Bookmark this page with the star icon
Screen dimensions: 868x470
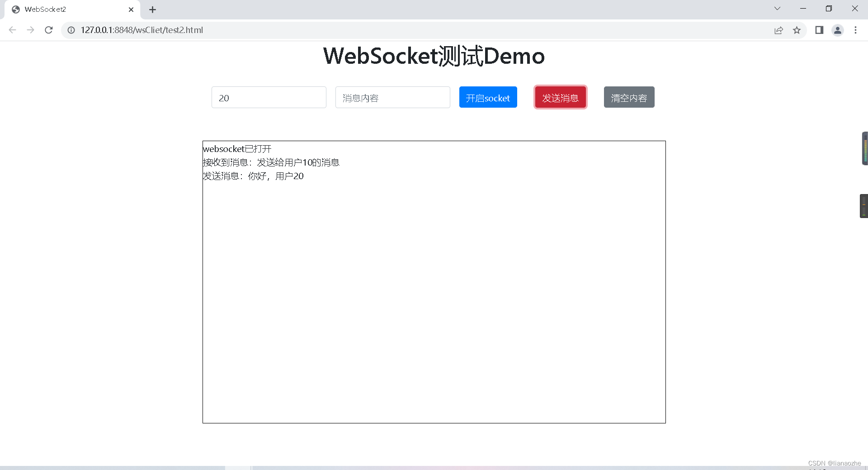(797, 30)
